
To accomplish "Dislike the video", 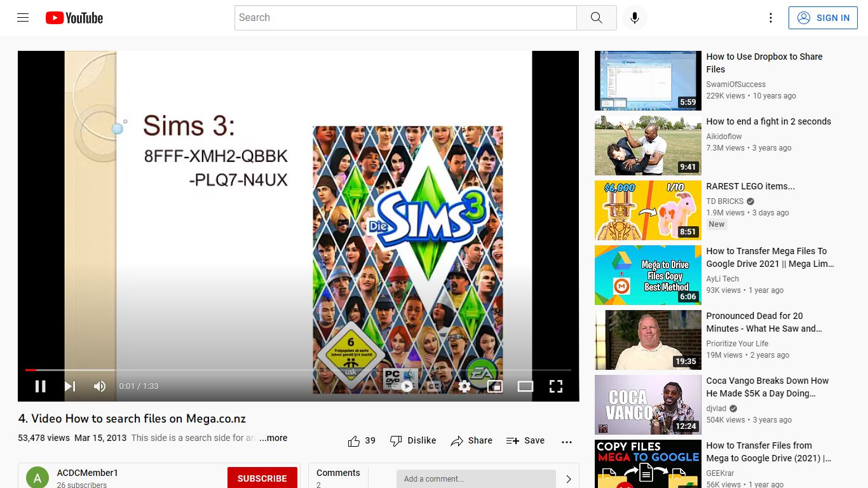I will 413,440.
